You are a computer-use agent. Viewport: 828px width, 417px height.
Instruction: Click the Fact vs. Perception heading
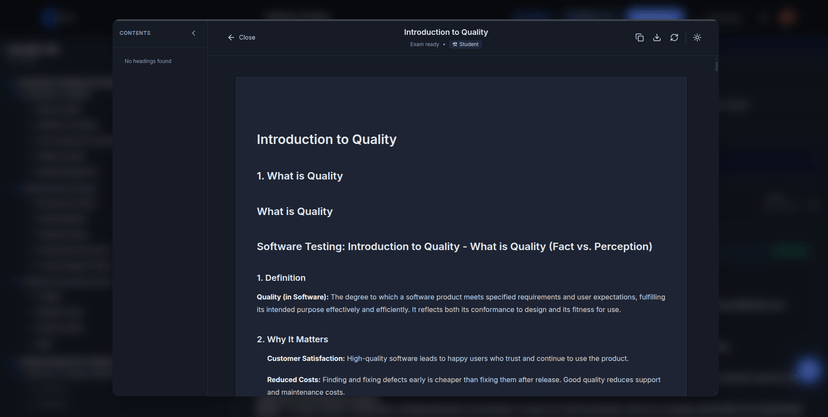(454, 246)
